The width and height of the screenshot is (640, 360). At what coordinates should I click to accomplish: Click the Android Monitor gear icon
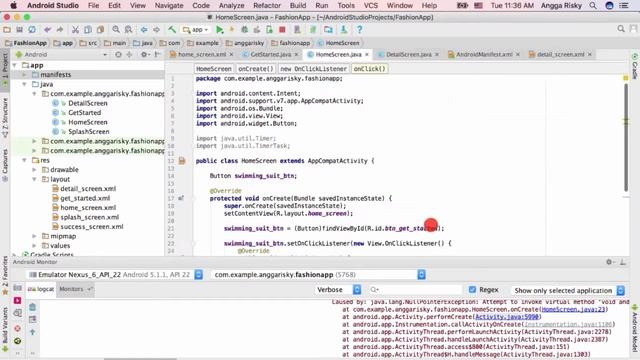tap(609, 262)
